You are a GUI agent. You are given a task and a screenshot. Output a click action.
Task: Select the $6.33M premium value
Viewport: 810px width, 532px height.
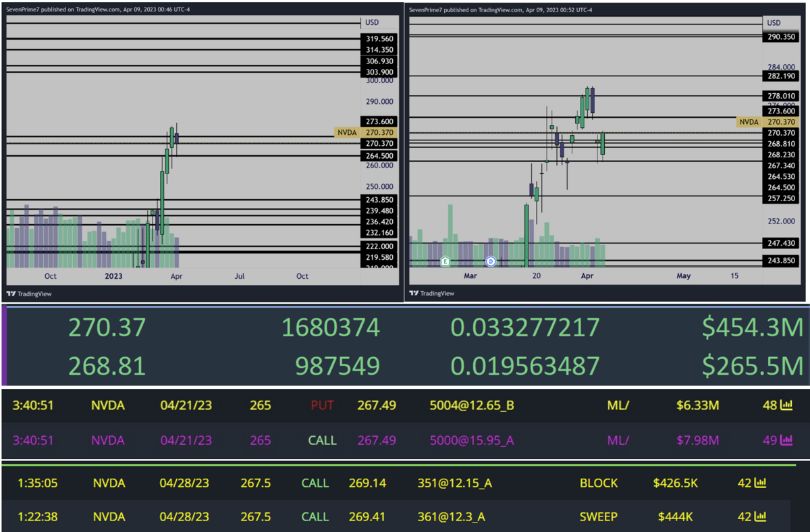[x=698, y=406]
